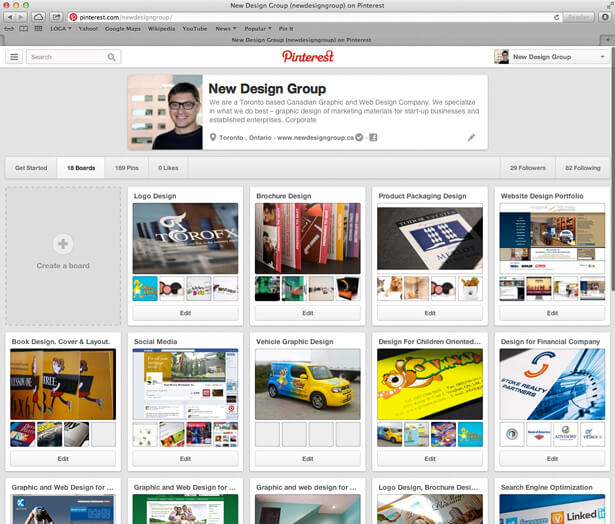Open the Yahoo! bookmark

click(x=88, y=29)
